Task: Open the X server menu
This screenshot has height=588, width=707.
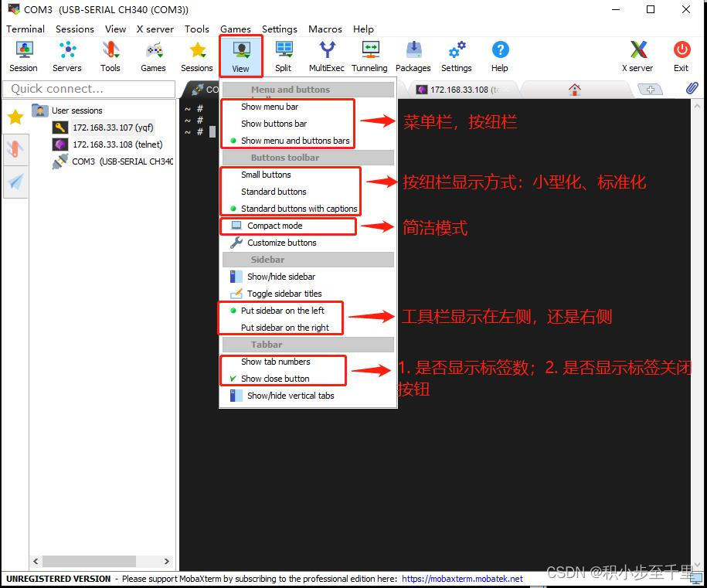Action: [x=155, y=29]
